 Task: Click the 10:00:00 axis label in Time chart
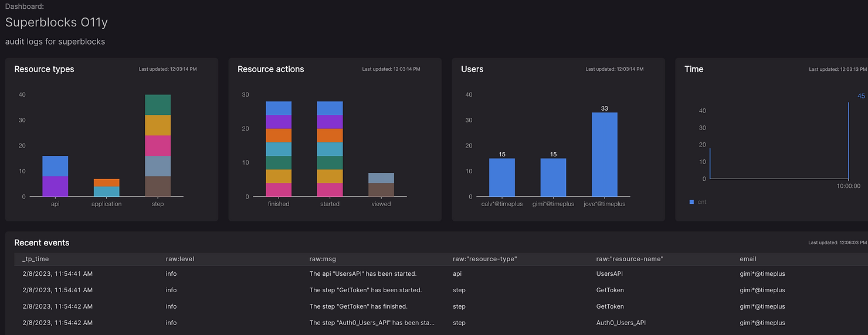pos(848,186)
